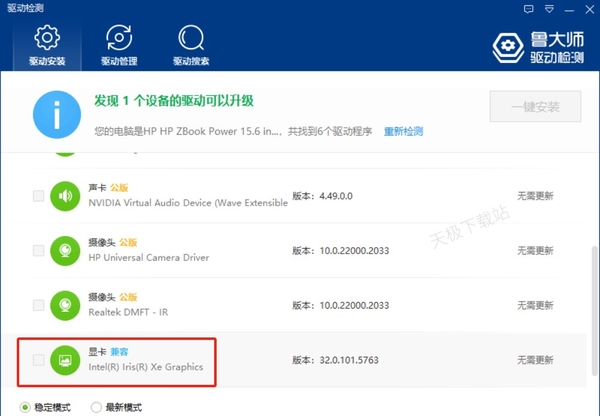Screen dimensions: 600x416
Task: Open the 驱动搜索 search tab
Action: click(190, 45)
